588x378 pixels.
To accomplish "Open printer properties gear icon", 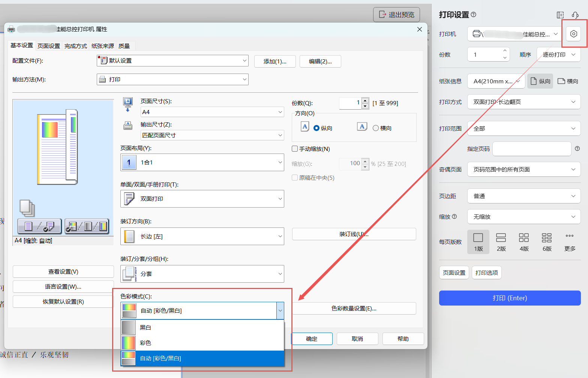I will 573,34.
